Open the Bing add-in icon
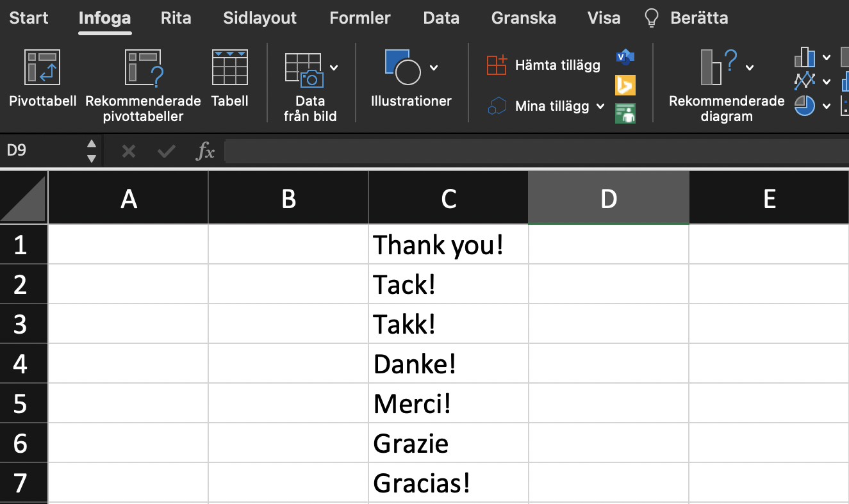Screen dimensions: 849x504 [x=625, y=85]
